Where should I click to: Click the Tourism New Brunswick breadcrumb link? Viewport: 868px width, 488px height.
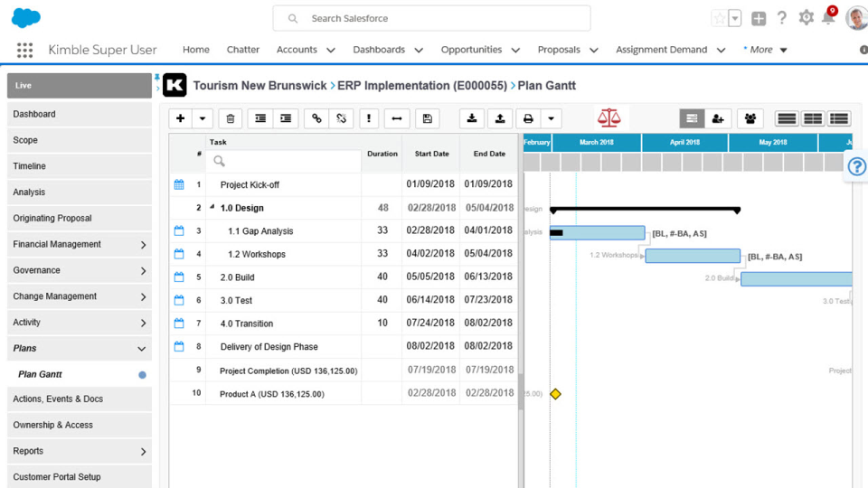pyautogui.click(x=259, y=86)
